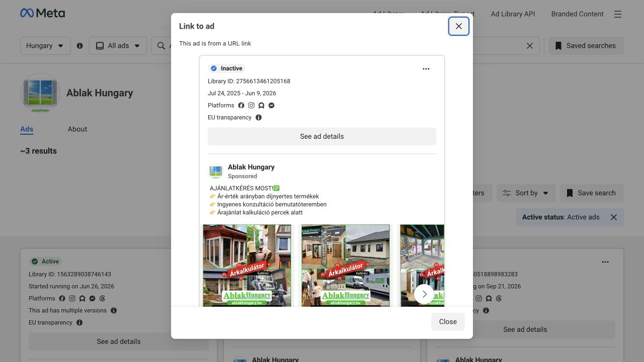Open second carousel image with grey house
Image resolution: width=644 pixels, height=362 pixels.
[346, 265]
